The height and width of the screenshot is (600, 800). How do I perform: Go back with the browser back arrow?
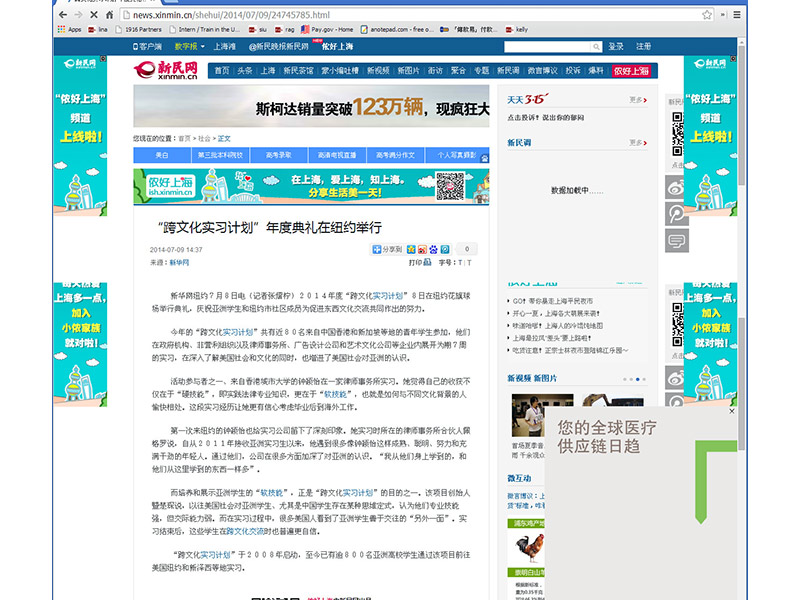click(x=63, y=15)
